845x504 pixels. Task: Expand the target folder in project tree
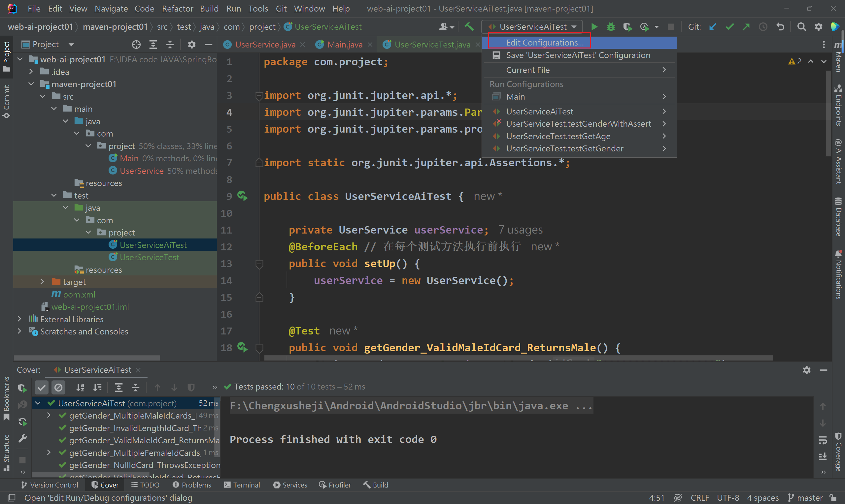coord(42,282)
